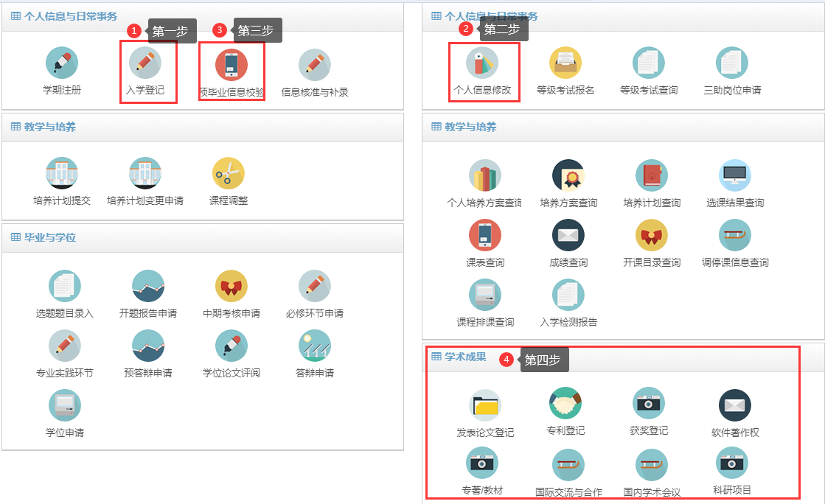Click the 培养计划提交 icon
The image size is (825, 504).
click(x=62, y=174)
